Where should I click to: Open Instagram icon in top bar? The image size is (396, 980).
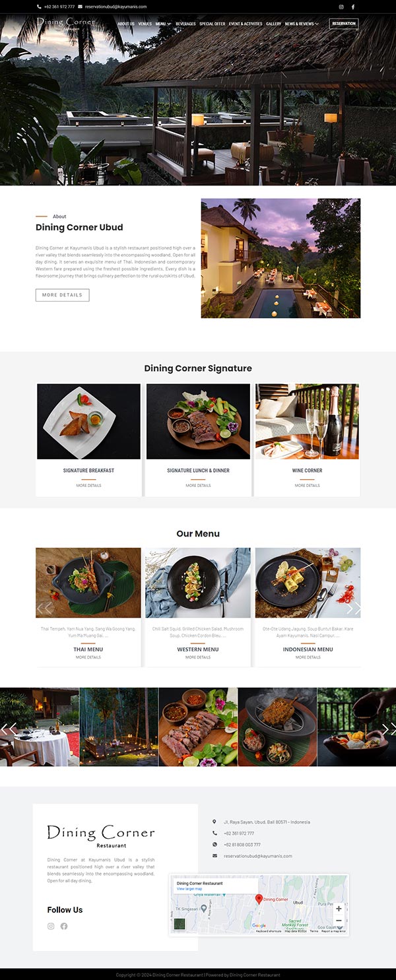341,7
